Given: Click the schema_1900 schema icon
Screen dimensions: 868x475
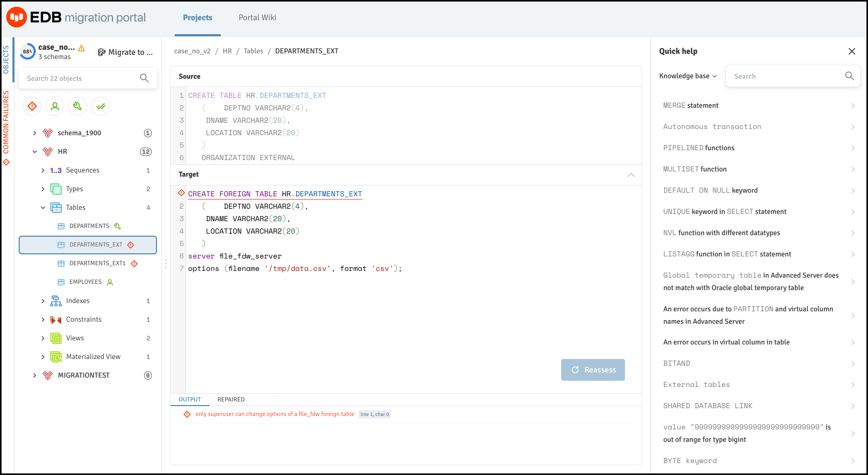Looking at the screenshot, I should 48,133.
